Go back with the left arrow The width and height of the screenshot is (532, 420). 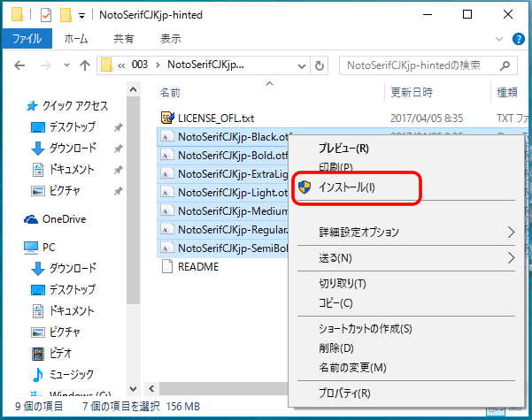point(19,65)
